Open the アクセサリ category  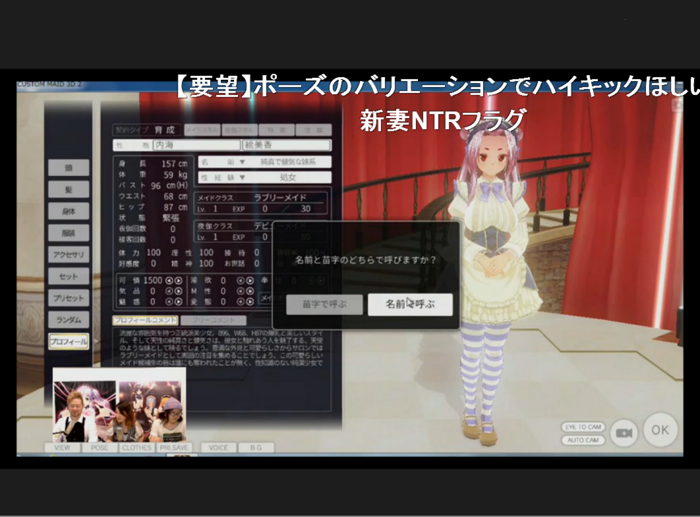69,254
